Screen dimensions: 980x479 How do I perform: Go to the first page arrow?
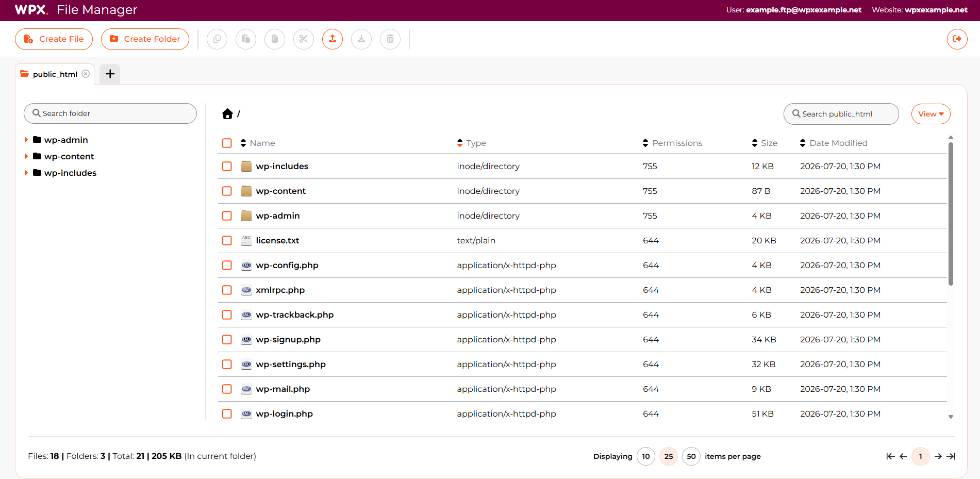tap(890, 456)
